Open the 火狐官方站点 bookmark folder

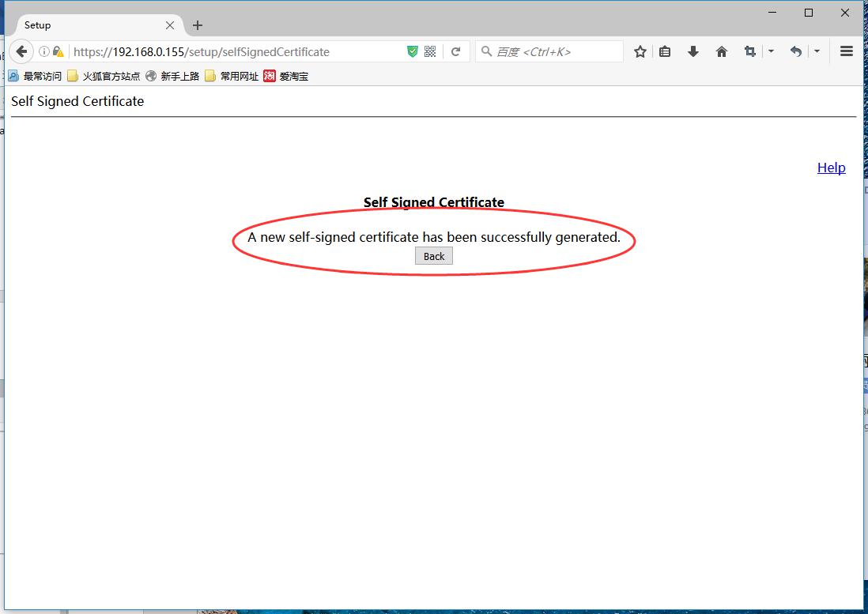click(104, 76)
